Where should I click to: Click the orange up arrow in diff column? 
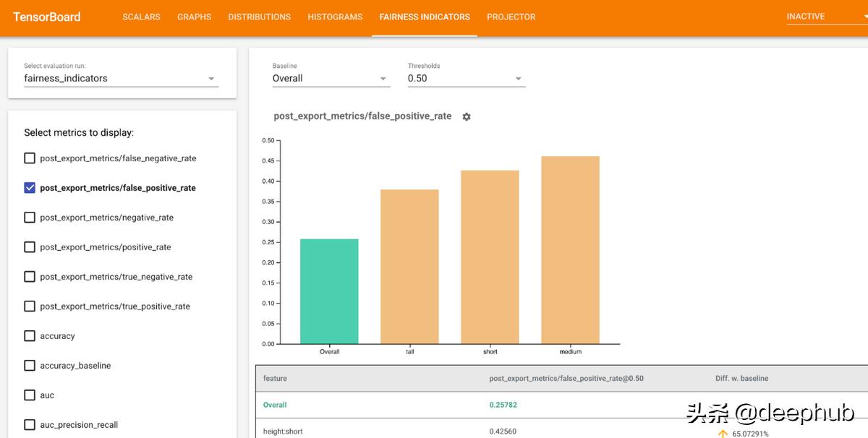722,433
